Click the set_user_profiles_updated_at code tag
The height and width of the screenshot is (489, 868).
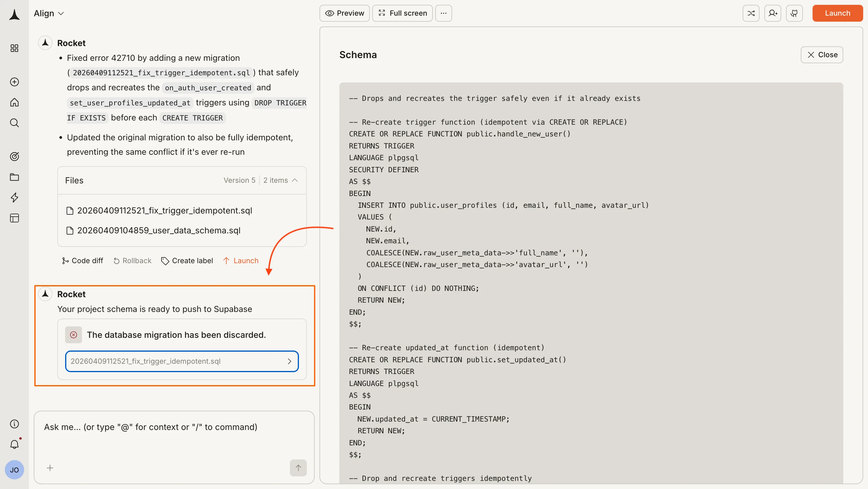130,103
